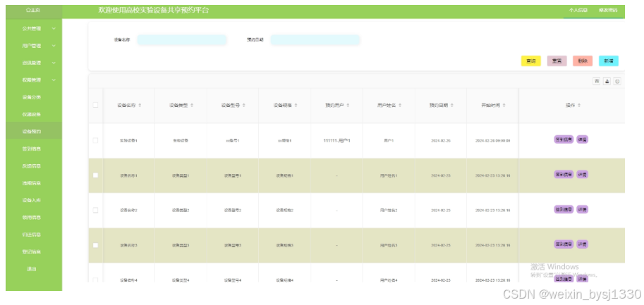644x305 pixels.
Task: Sort the table by 设备规格 column arrows
Action: point(296,106)
